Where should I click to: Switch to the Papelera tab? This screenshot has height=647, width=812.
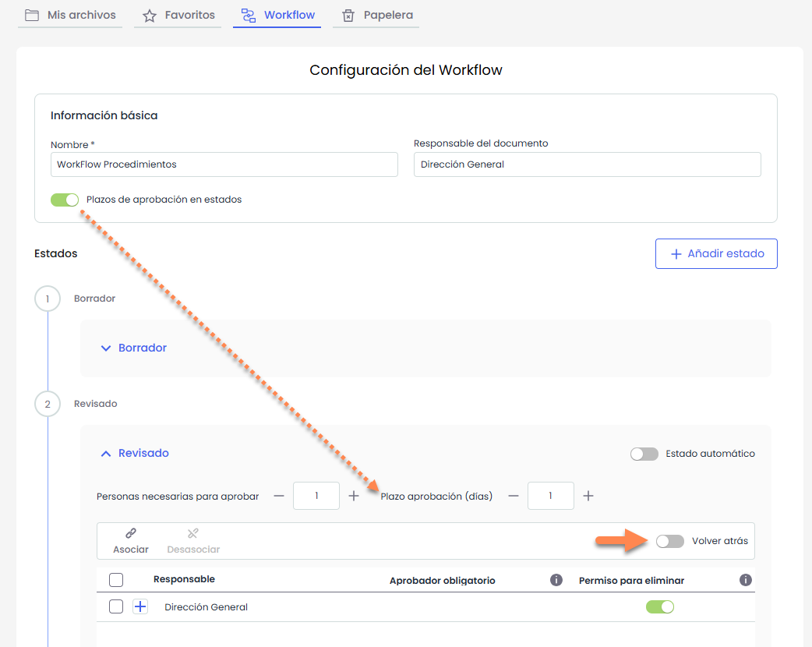pos(376,15)
